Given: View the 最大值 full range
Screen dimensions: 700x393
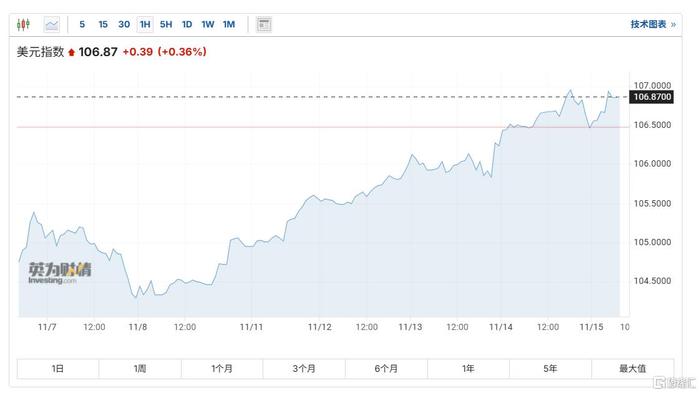Looking at the screenshot, I should [633, 368].
